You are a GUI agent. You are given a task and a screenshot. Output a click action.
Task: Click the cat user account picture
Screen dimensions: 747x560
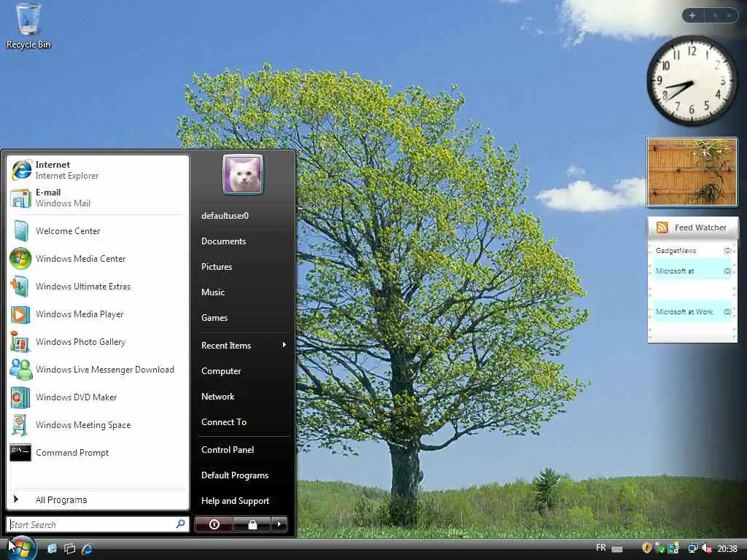pos(243,174)
